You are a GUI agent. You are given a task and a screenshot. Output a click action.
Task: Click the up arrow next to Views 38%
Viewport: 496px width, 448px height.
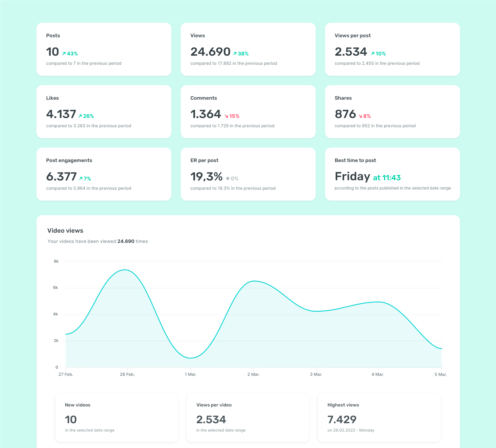(x=235, y=54)
